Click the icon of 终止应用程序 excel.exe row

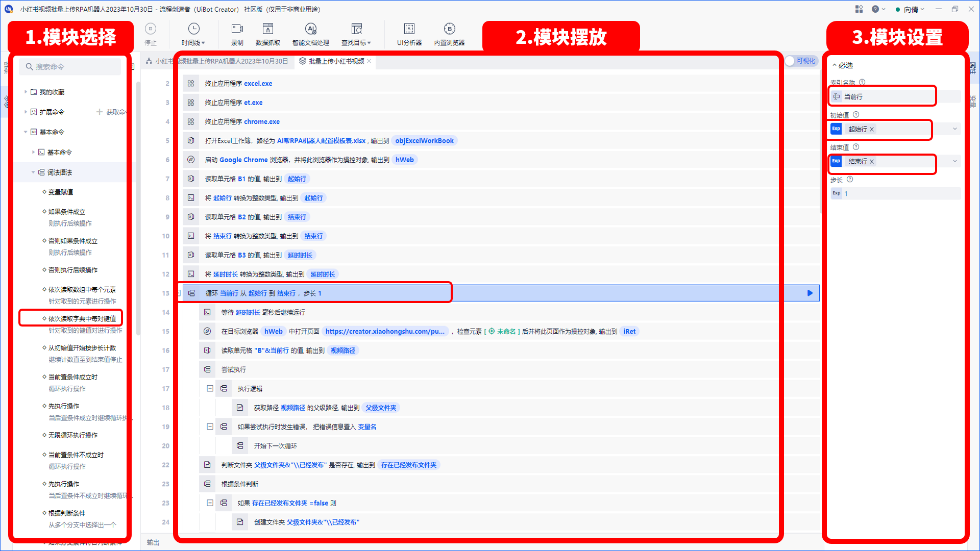[x=191, y=83]
